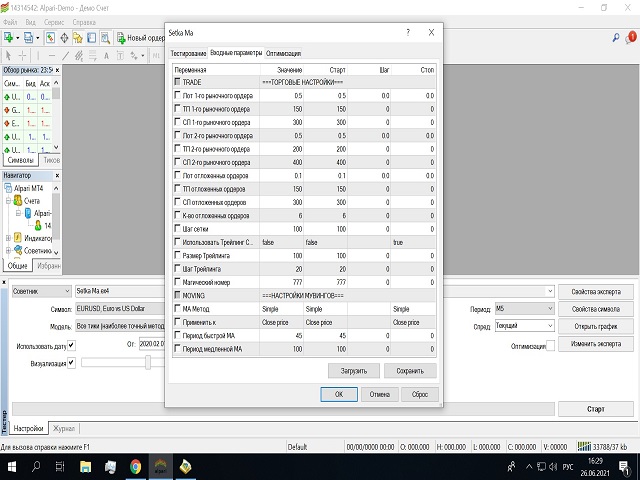Expand the Советники tree node
Viewport: 640px width, 480px height.
pyautogui.click(x=8, y=250)
